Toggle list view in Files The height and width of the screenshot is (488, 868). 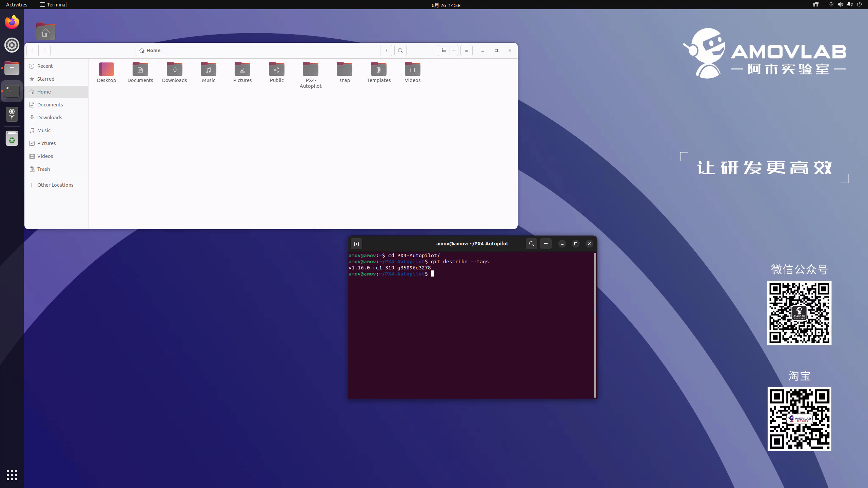(x=443, y=50)
